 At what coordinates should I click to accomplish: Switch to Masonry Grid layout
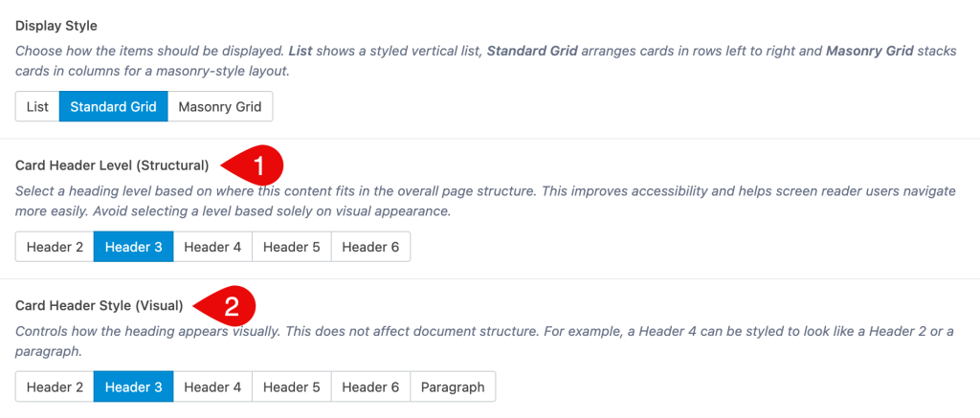220,107
